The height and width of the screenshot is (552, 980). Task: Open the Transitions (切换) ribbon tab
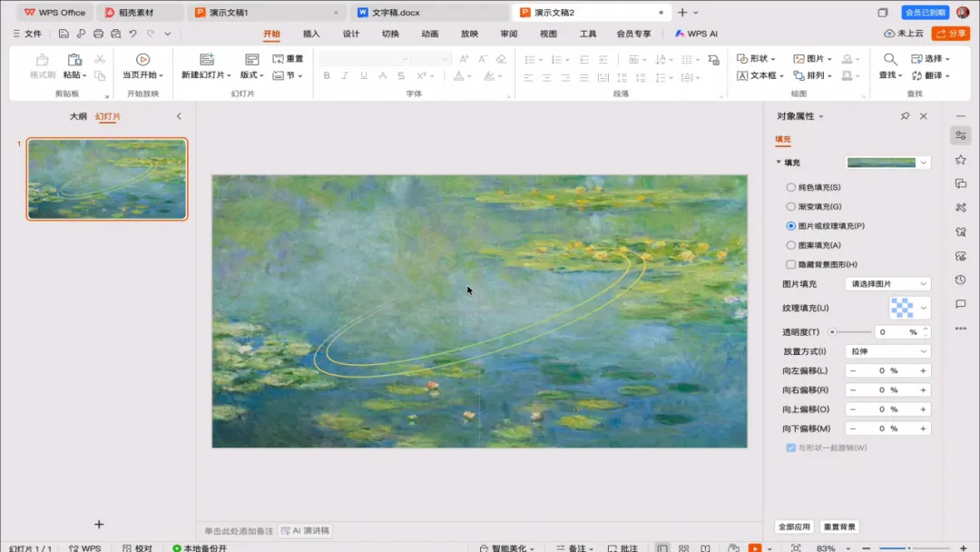point(390,34)
